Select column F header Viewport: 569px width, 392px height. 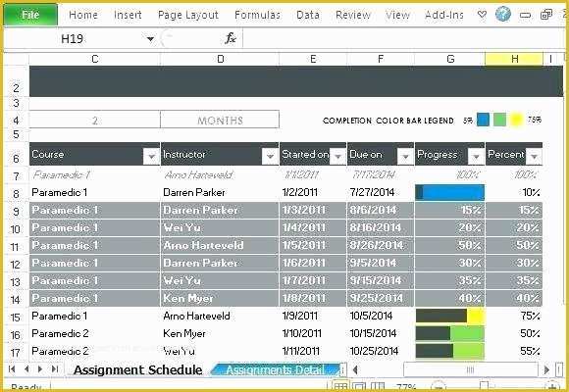(x=381, y=59)
